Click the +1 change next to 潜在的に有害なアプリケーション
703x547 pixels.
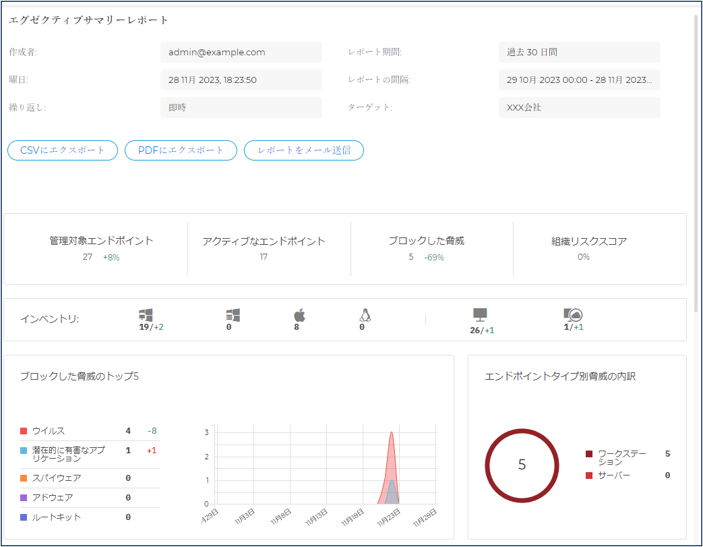click(152, 450)
